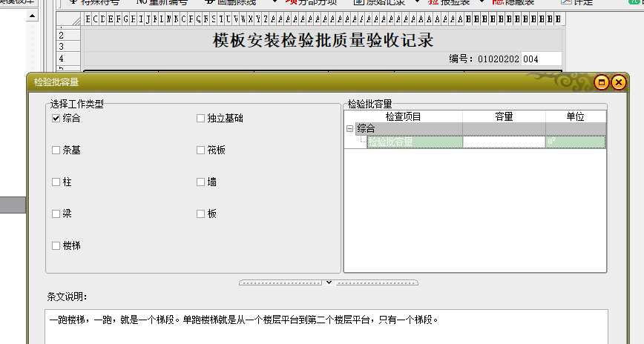Select the 检验批容量 tree row

click(415, 142)
